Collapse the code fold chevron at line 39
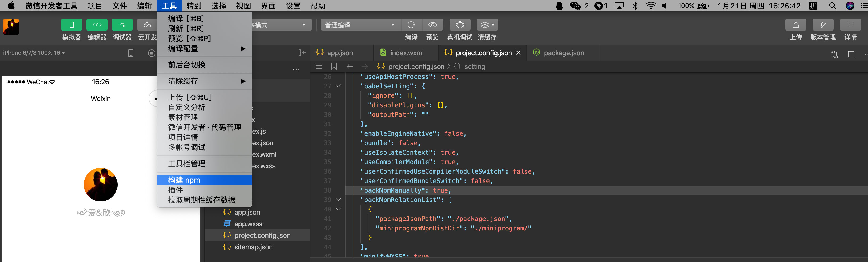Screen dimensions: 868x262 339,199
